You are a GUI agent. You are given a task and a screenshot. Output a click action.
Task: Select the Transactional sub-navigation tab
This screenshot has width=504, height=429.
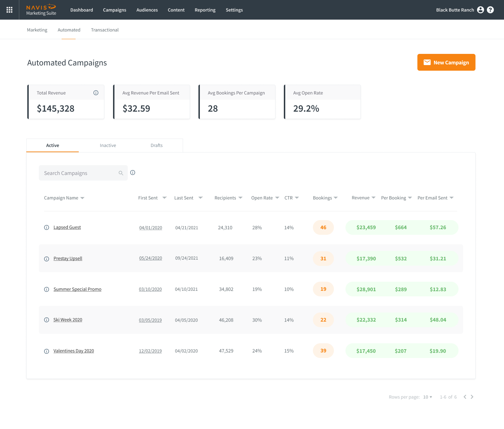105,30
